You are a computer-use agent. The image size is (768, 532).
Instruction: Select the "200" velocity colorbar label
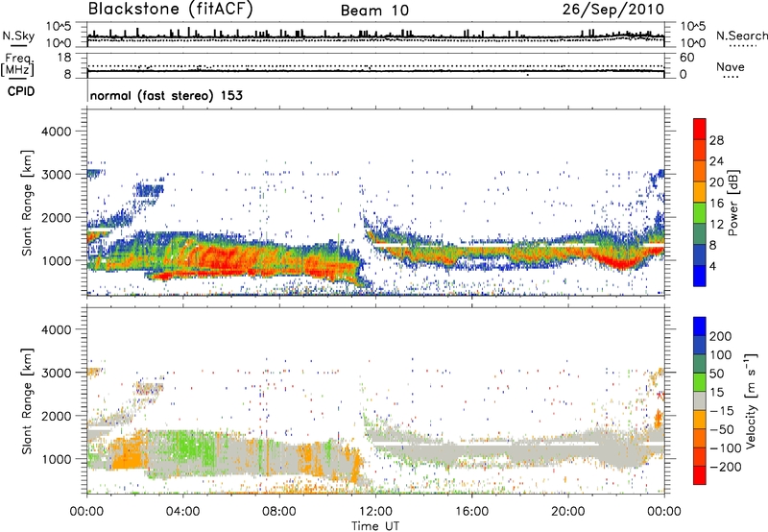coord(721,336)
